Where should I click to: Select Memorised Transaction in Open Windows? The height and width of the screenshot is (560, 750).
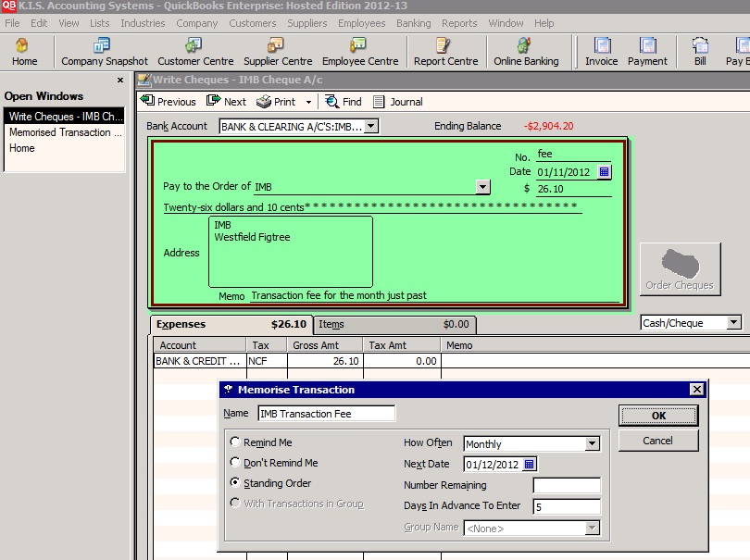pyautogui.click(x=64, y=132)
